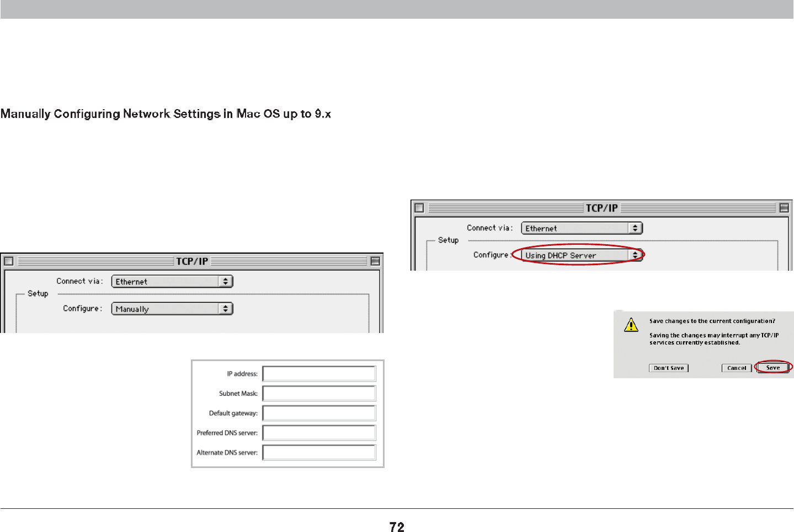
Task: Click the left TCP/IP window title text
Action: [x=192, y=261]
